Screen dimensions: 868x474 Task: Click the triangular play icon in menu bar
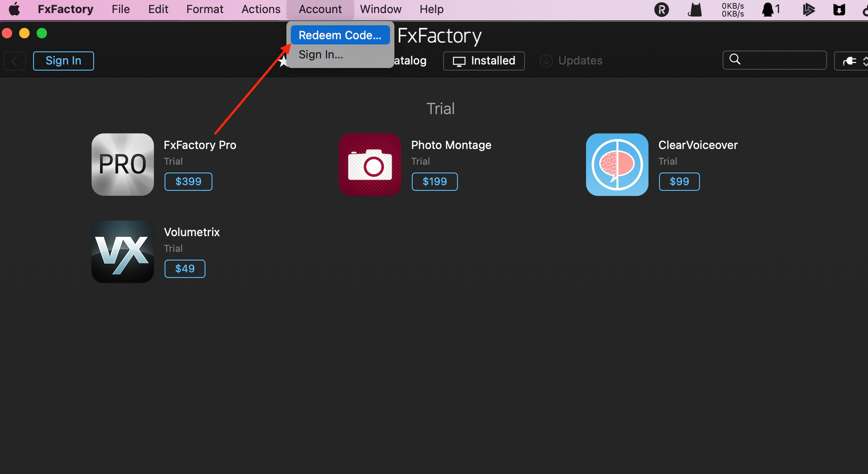point(808,10)
